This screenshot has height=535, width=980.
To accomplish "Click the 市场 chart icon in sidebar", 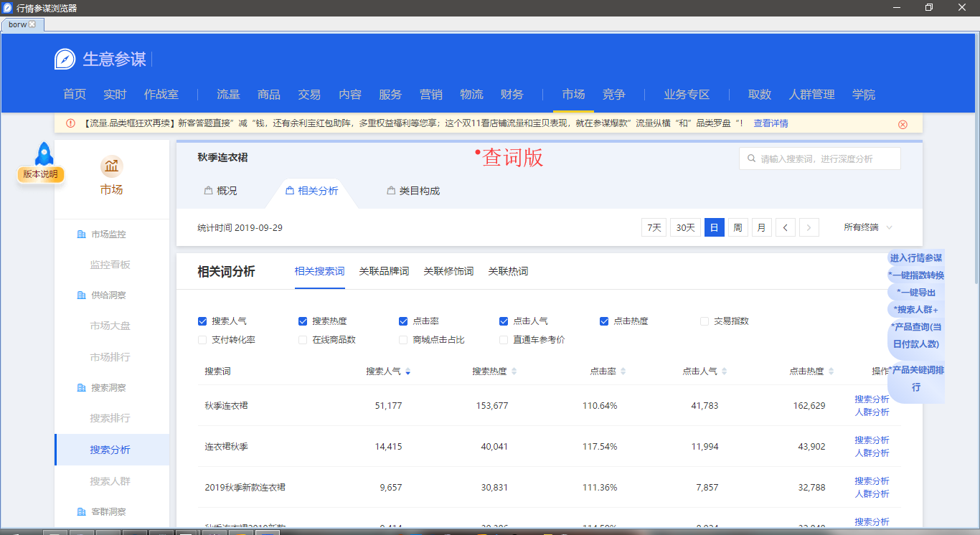I will tap(111, 166).
